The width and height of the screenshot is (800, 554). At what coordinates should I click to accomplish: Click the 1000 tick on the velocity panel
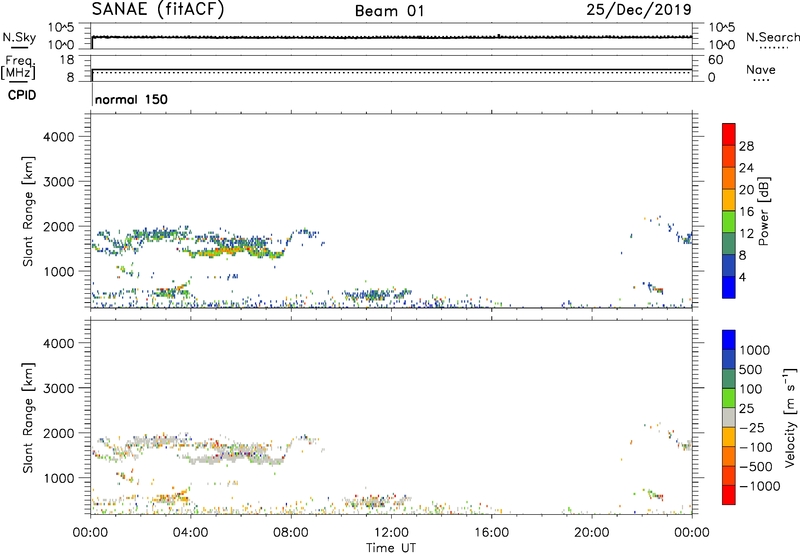point(59,478)
